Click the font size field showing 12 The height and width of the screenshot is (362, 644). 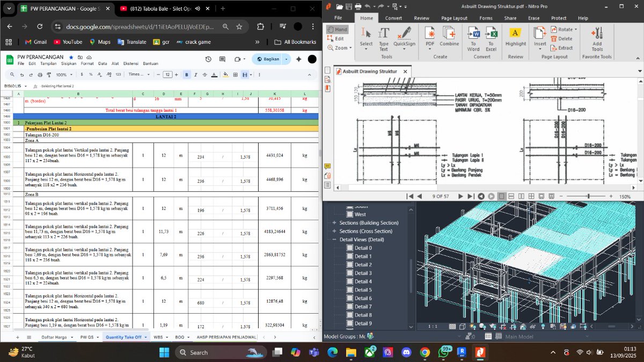point(167,75)
